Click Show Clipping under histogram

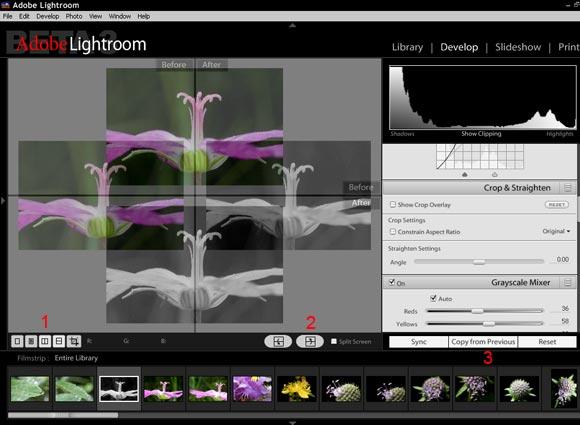[x=481, y=134]
